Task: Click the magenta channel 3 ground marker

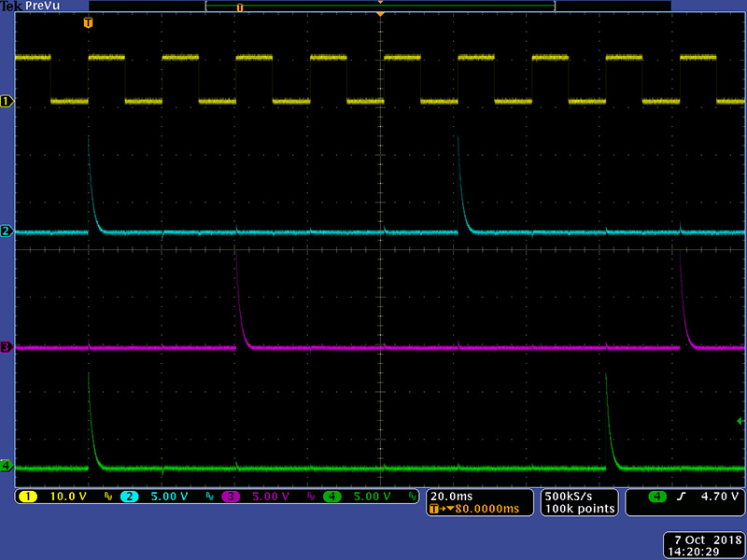Action: [x=7, y=347]
